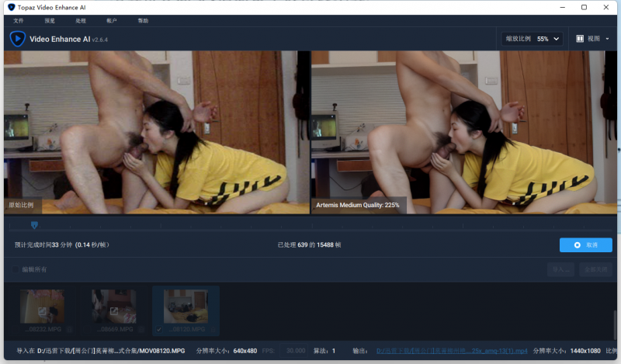Open the 文件 menu
Image resolution: width=621 pixels, height=364 pixels.
point(19,20)
